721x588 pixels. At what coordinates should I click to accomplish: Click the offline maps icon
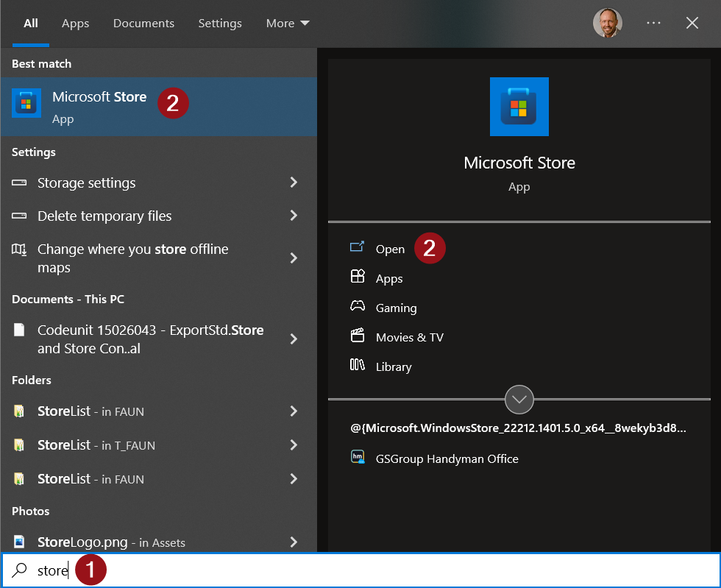pos(19,249)
